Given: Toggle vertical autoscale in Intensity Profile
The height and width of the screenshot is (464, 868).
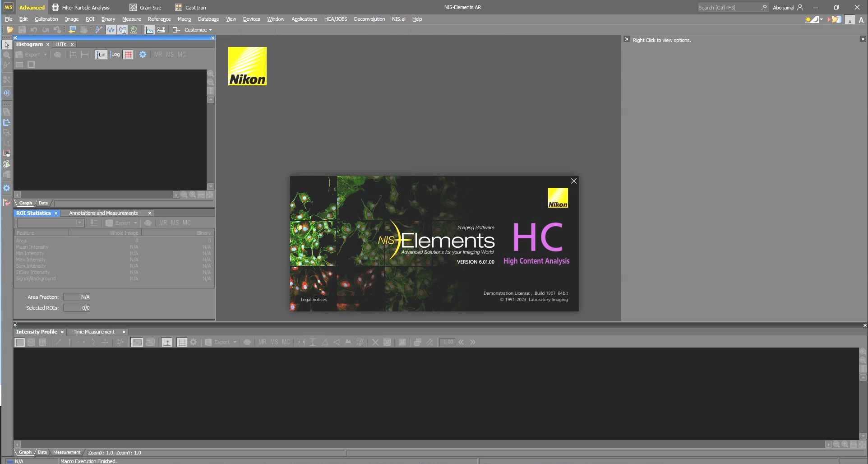Looking at the screenshot, I should [167, 342].
